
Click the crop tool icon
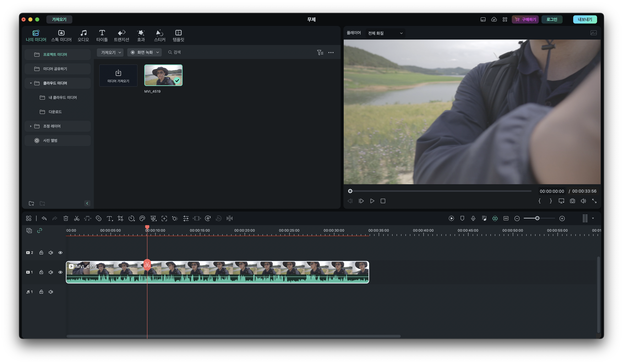120,219
